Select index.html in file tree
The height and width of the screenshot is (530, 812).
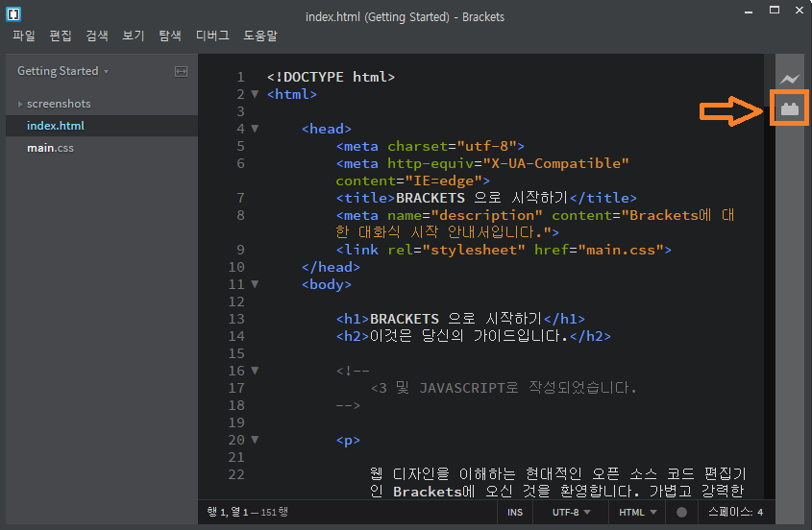point(102,126)
